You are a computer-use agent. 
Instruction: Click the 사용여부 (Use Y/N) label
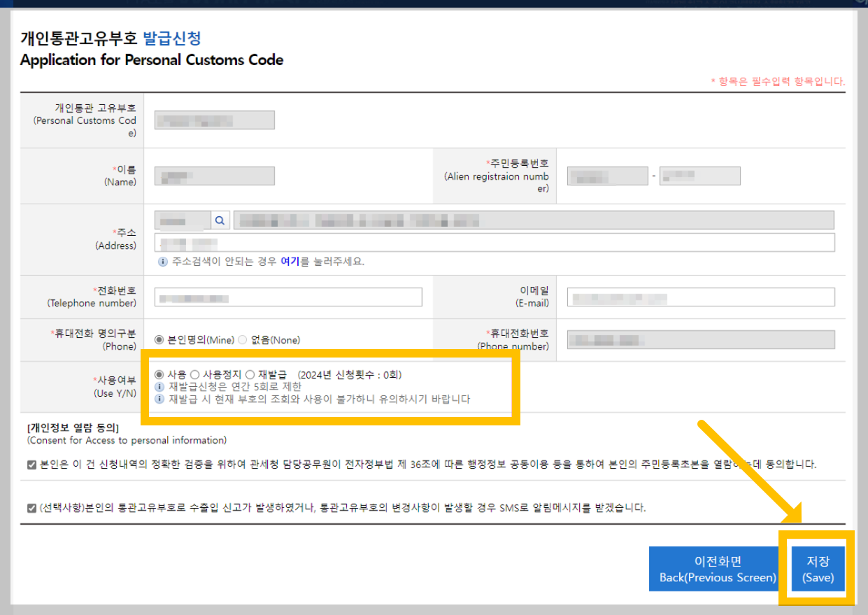coord(115,386)
